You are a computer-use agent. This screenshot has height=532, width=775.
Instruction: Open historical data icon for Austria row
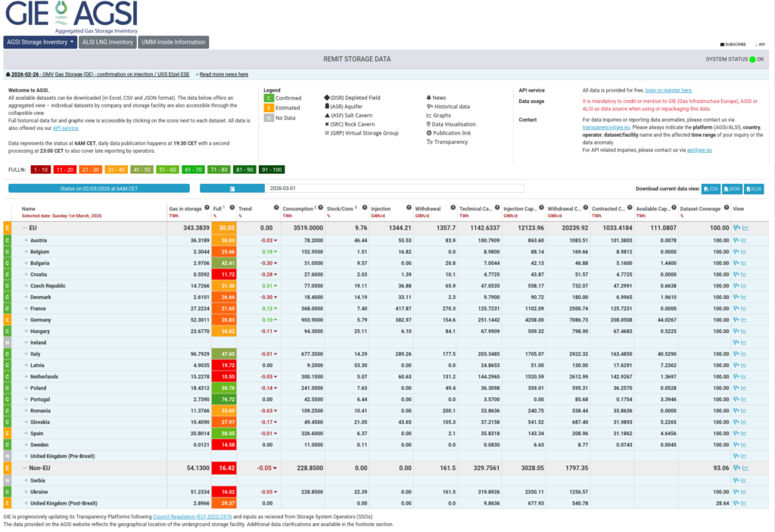coord(736,240)
